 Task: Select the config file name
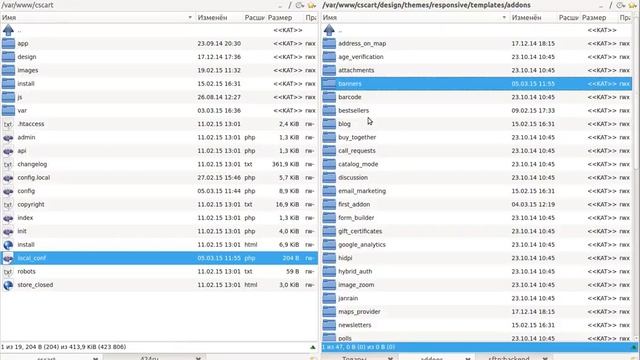click(26, 191)
